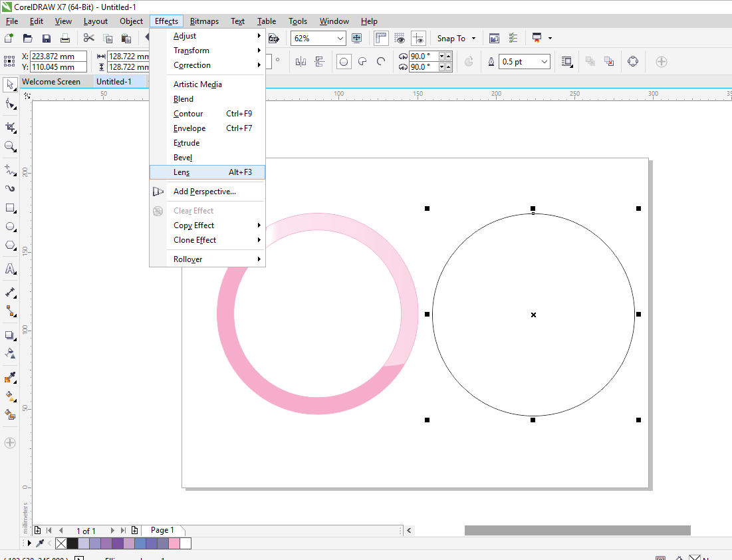Toggle show rulers button
The height and width of the screenshot is (560, 732).
click(x=381, y=39)
